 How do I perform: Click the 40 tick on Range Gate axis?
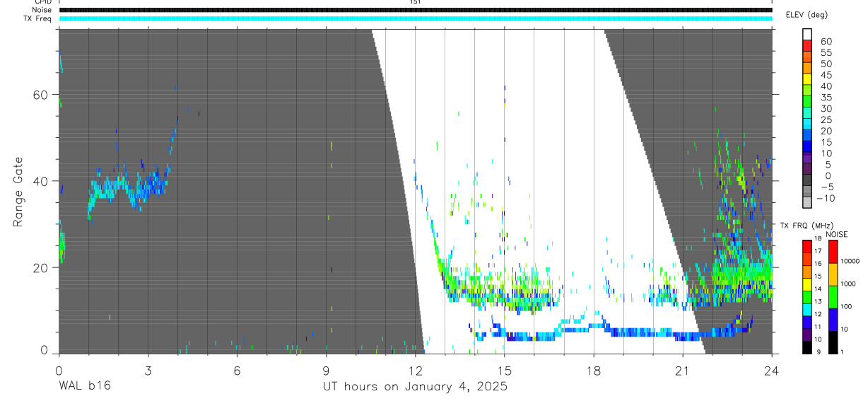pyautogui.click(x=41, y=181)
